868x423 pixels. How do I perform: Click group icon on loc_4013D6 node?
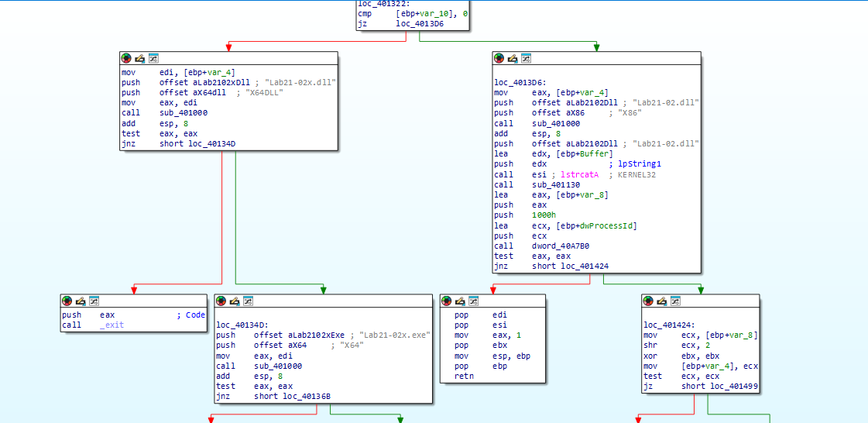(x=527, y=58)
